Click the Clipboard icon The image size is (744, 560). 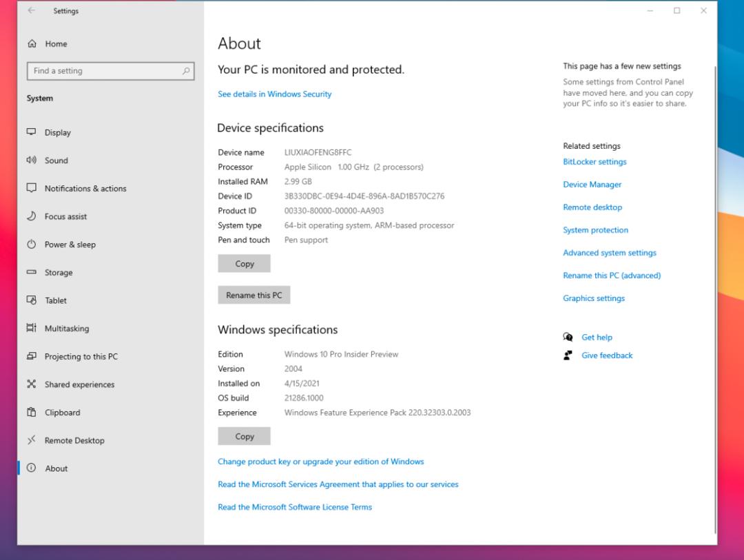(x=31, y=412)
